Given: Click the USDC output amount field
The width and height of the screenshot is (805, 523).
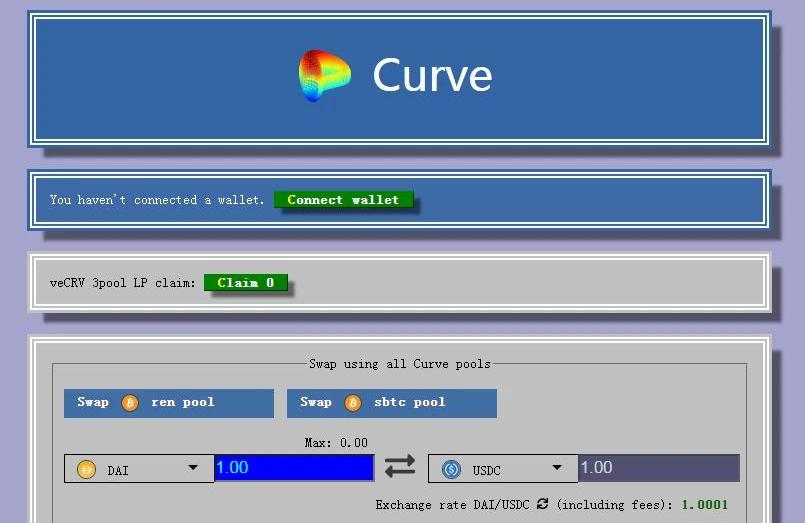Looking at the screenshot, I should click(659, 468).
